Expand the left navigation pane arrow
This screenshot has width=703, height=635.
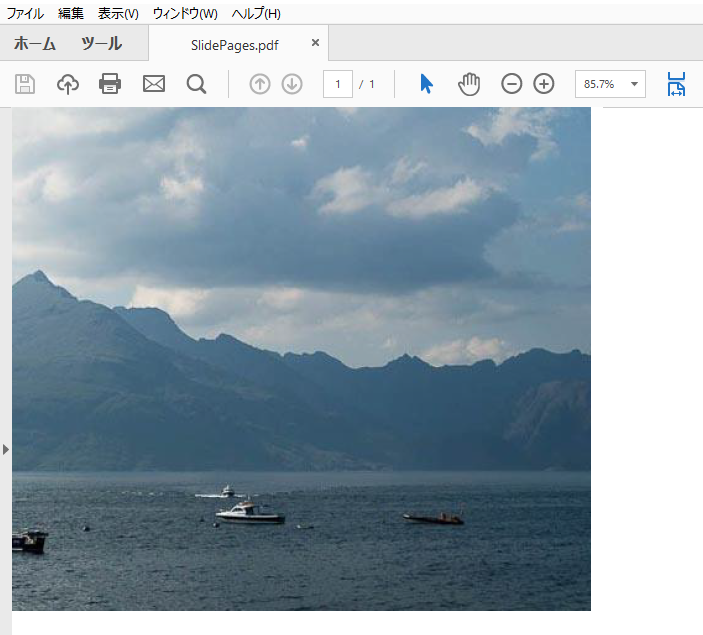pos(6,449)
